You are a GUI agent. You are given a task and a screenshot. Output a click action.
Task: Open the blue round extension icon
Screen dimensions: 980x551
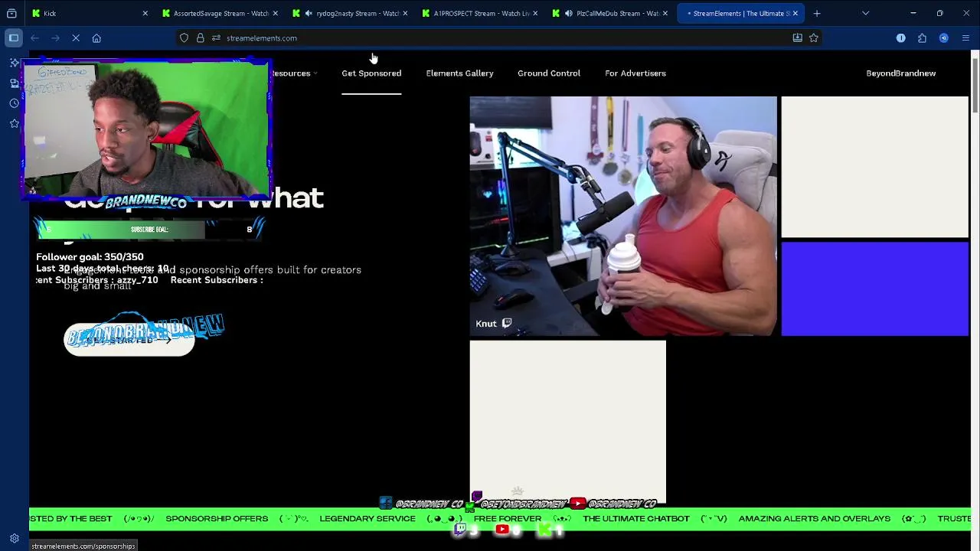(x=943, y=37)
